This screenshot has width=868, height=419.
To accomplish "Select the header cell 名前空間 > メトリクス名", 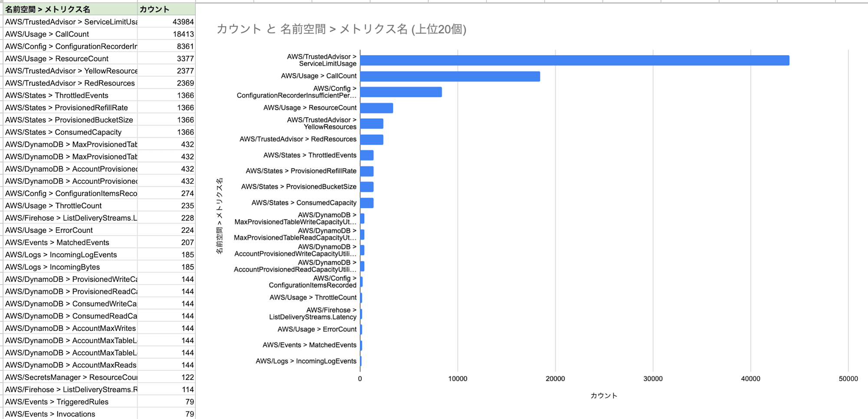I will pyautogui.click(x=70, y=9).
